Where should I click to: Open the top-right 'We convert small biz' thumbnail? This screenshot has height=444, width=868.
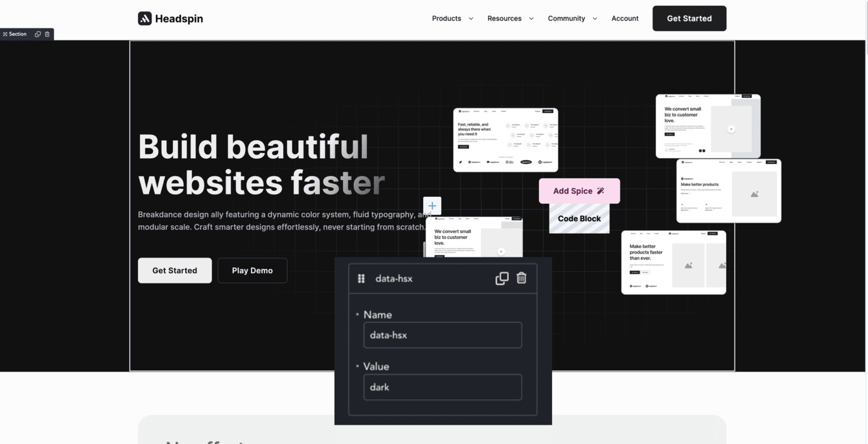708,126
